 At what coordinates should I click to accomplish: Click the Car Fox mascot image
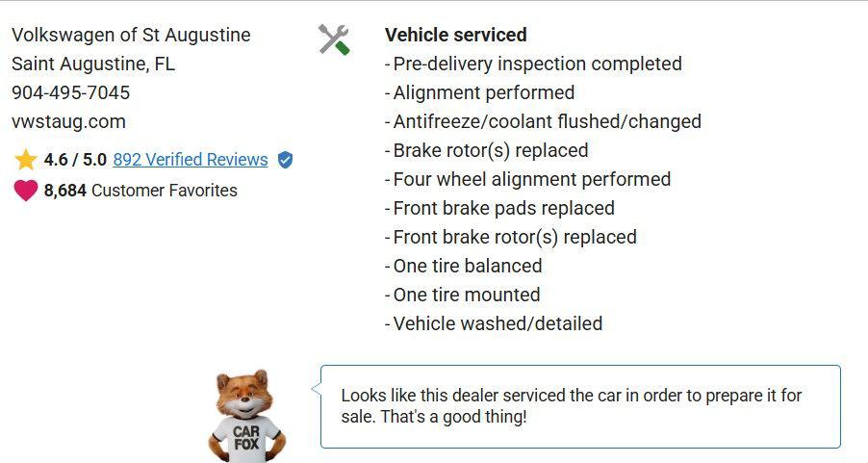click(243, 415)
